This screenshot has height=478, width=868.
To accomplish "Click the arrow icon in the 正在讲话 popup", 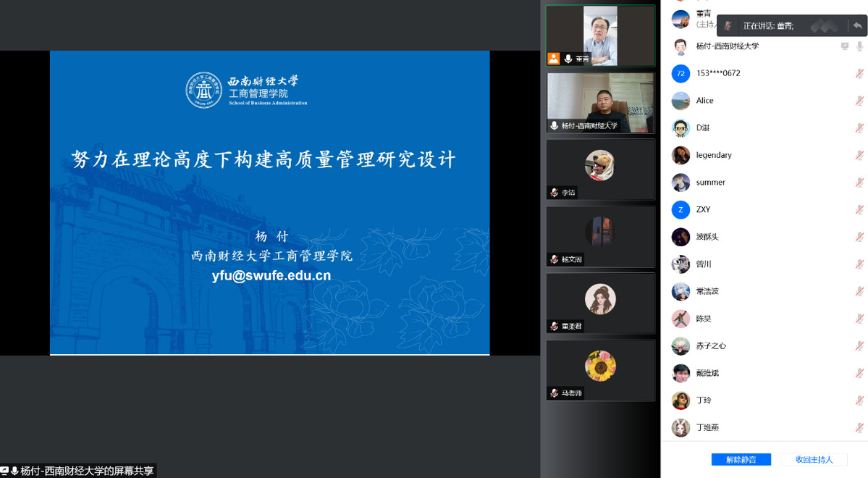I will click(x=857, y=25).
